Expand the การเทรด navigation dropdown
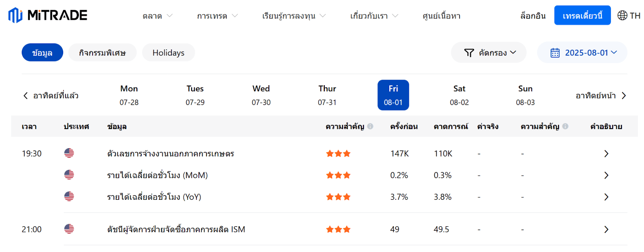This screenshot has width=644, height=252. [x=217, y=16]
